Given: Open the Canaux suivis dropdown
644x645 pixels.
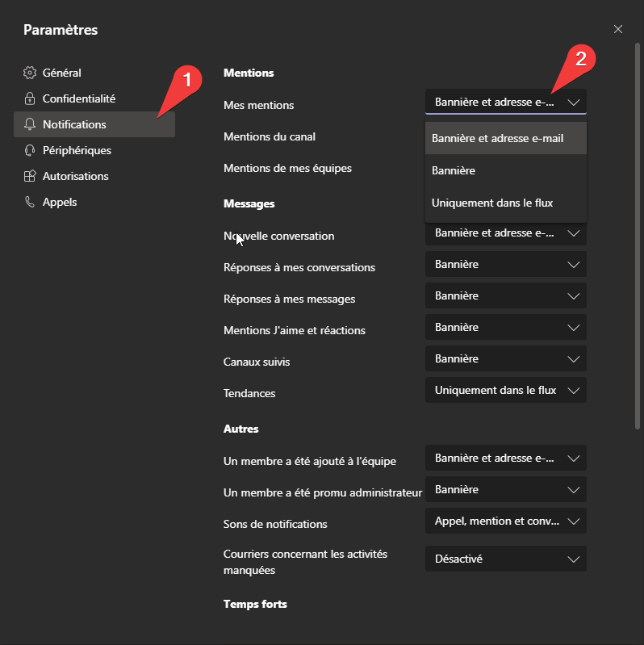Looking at the screenshot, I should (505, 358).
